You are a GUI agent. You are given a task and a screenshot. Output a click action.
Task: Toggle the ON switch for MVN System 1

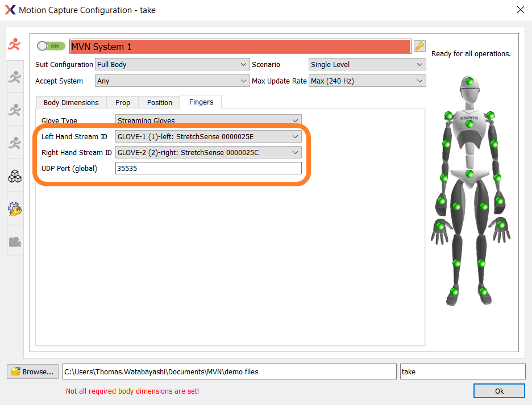(51, 46)
